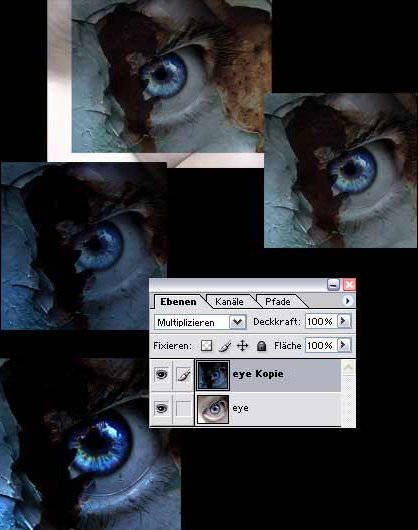Screen dimensions: 418x530
Task: Click brush indicator on eye Kopie layer
Action: [183, 375]
